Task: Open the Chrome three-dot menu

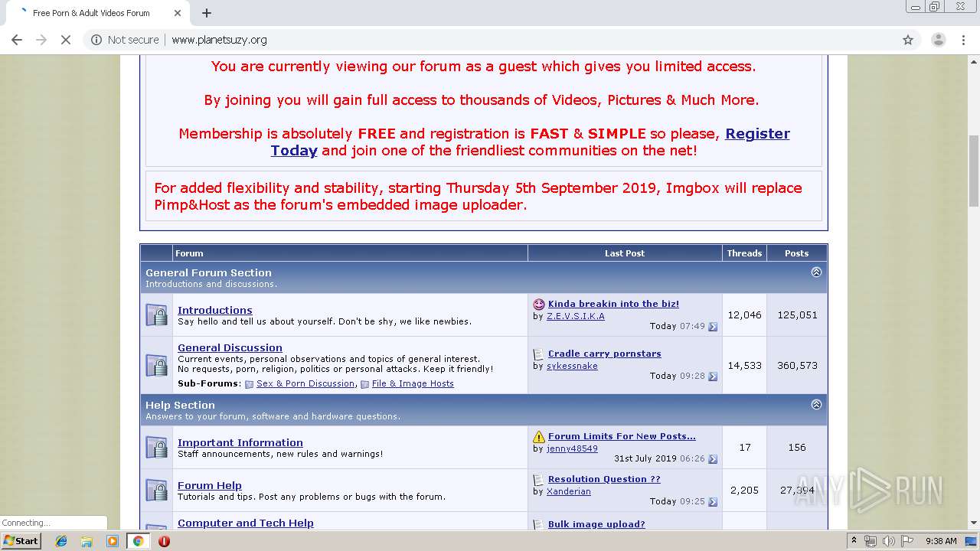Action: [x=963, y=40]
